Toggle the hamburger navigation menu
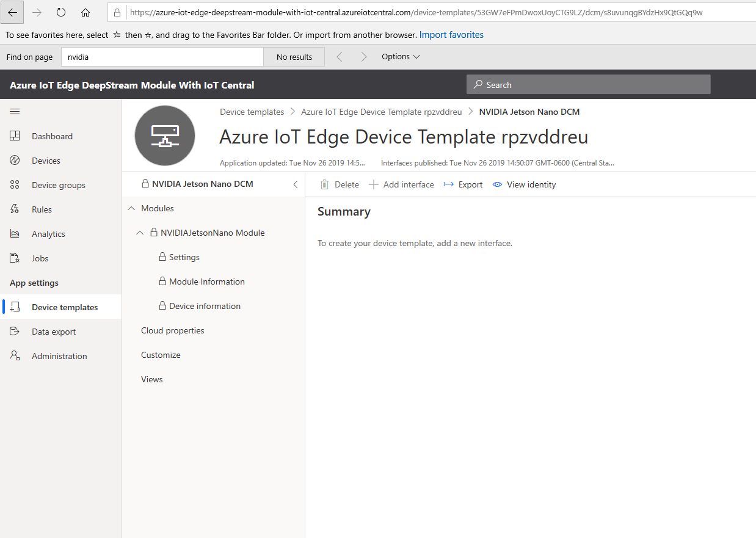This screenshot has height=538, width=756. (x=15, y=111)
